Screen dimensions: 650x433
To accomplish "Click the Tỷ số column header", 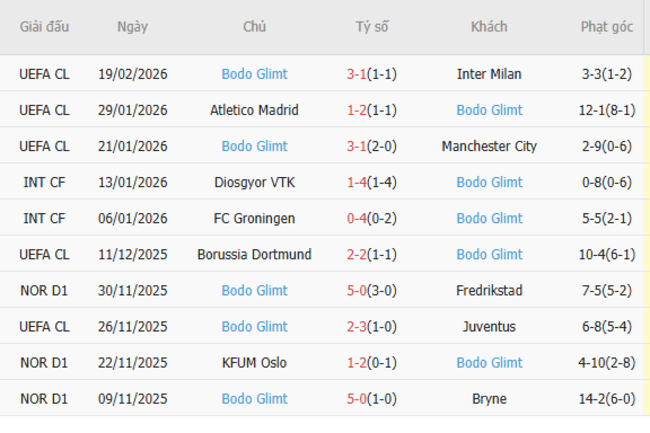I will pyautogui.click(x=372, y=27).
